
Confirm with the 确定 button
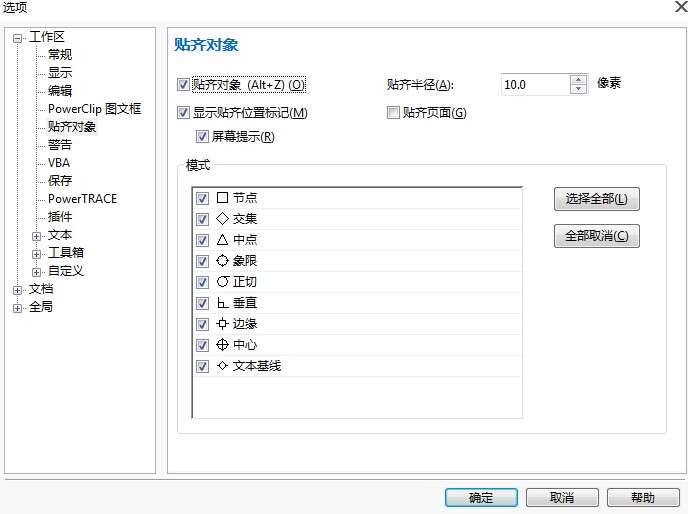coord(481,497)
